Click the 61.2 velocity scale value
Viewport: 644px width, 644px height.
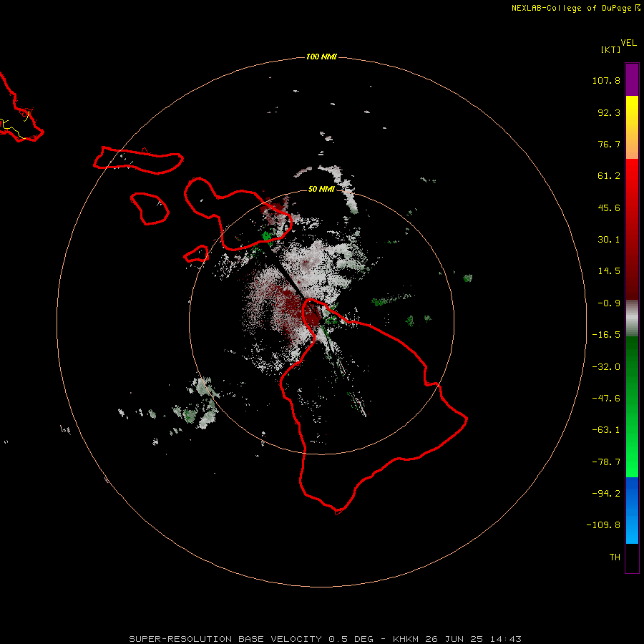[609, 176]
